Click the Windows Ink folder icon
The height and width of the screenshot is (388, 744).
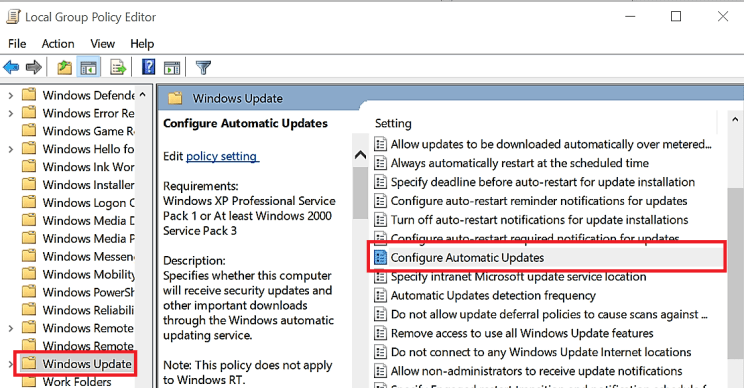point(29,166)
